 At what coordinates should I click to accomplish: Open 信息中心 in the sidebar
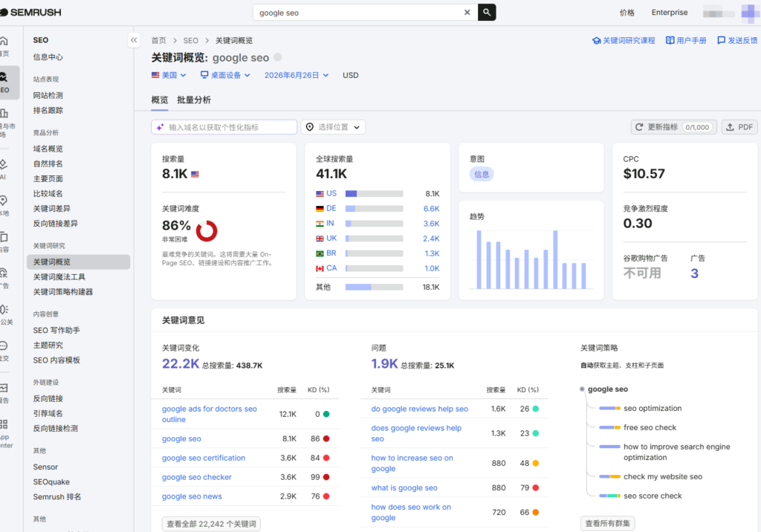(48, 57)
